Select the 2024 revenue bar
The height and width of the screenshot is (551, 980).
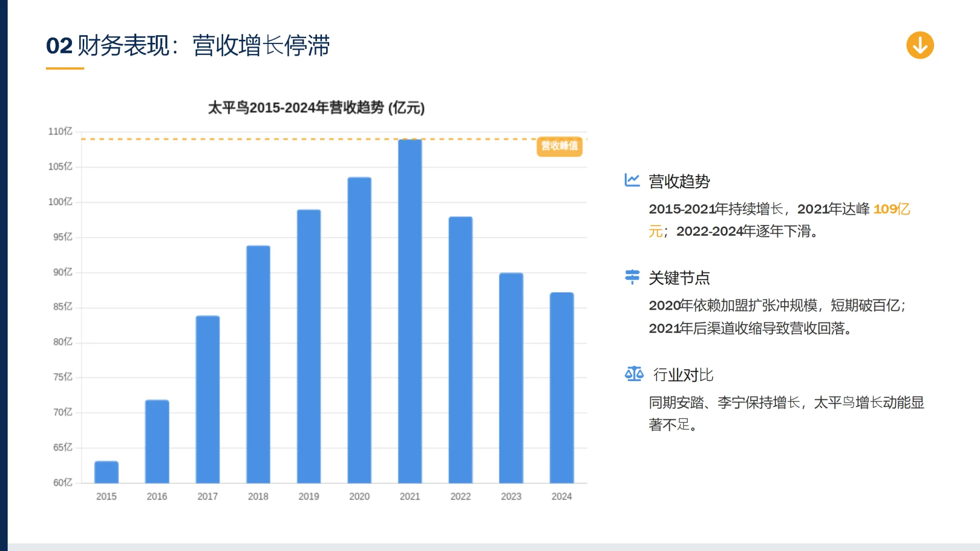561,388
